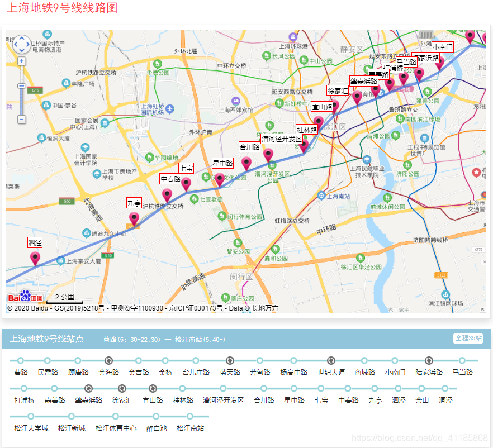Zoom out with the minus button

coord(21,120)
